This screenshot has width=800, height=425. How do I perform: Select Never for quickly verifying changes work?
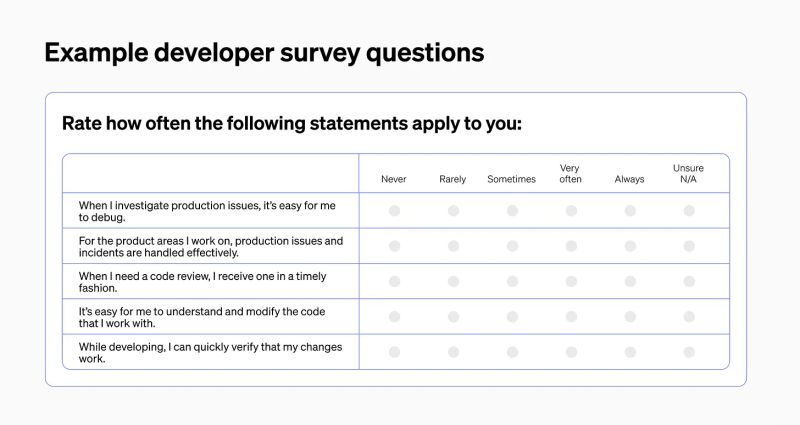click(x=394, y=352)
